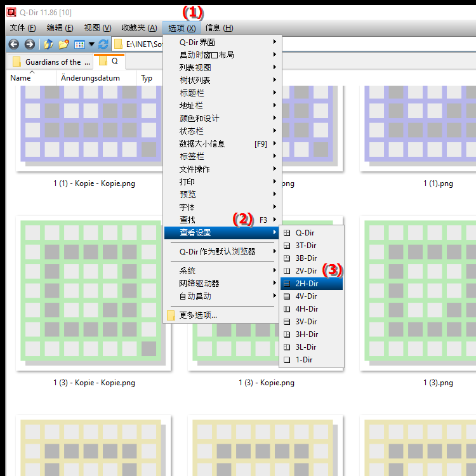Open the 预览 submenu
The image size is (476, 476).
222,195
